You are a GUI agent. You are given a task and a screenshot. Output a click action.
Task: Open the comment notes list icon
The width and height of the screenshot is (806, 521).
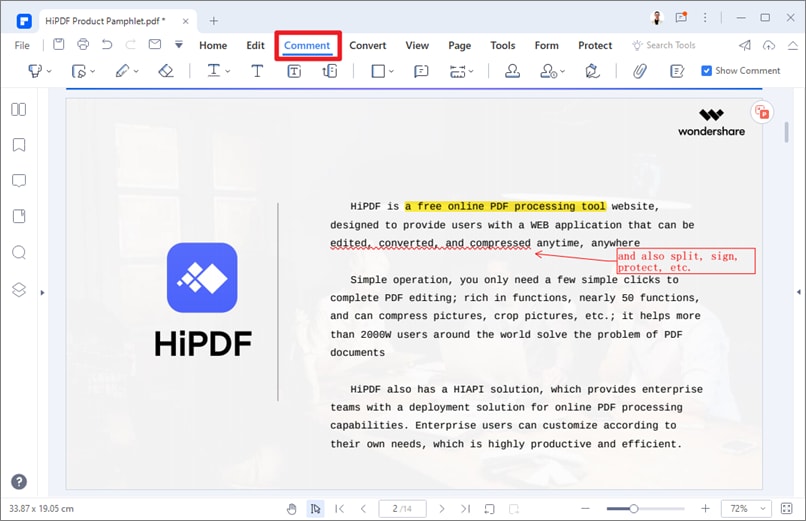pyautogui.click(x=677, y=71)
